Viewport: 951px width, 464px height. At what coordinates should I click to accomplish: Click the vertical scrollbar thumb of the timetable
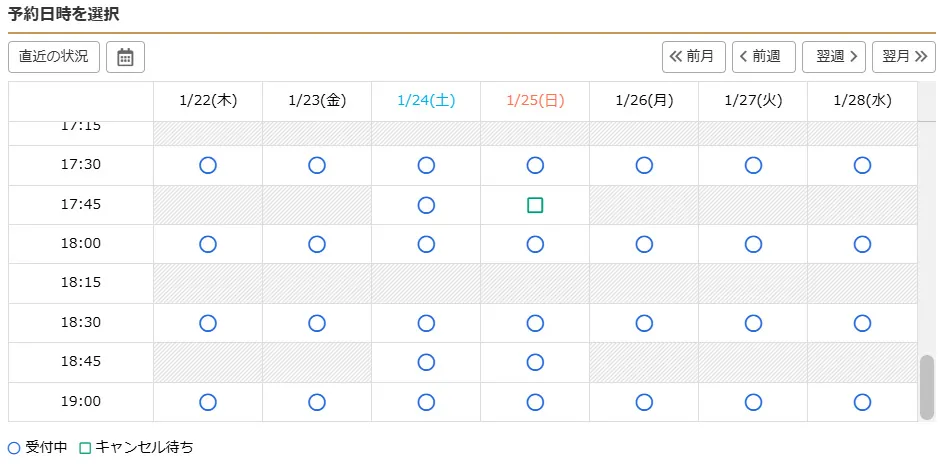tap(926, 386)
